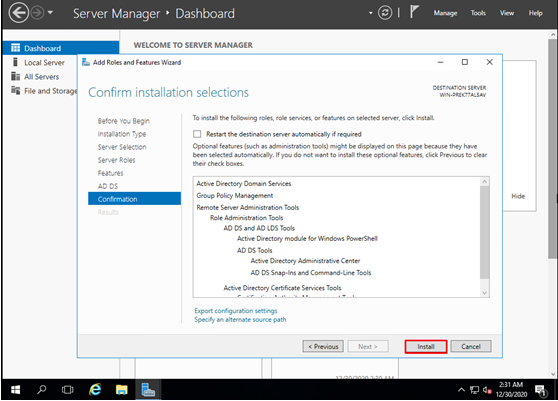Open the Action Center notification icon

coord(541,391)
